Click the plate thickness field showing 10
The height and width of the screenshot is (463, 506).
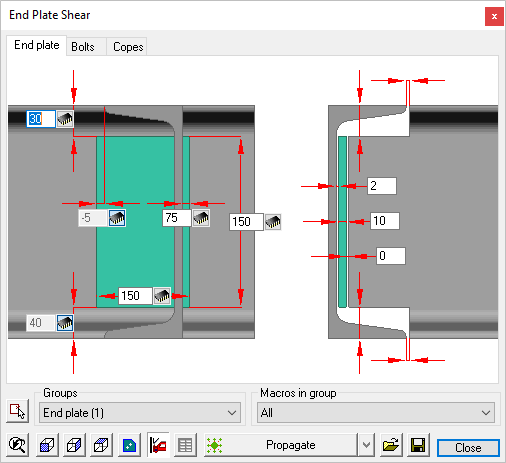click(385, 221)
